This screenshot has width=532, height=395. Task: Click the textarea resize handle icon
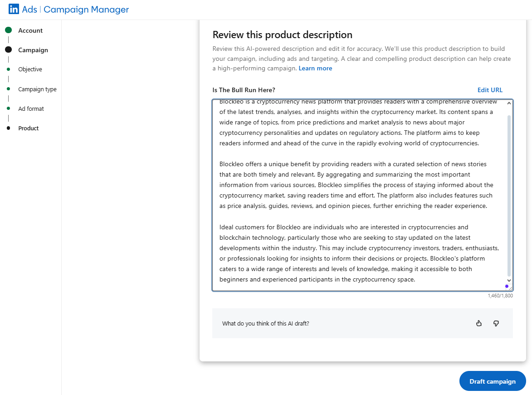coord(510,288)
